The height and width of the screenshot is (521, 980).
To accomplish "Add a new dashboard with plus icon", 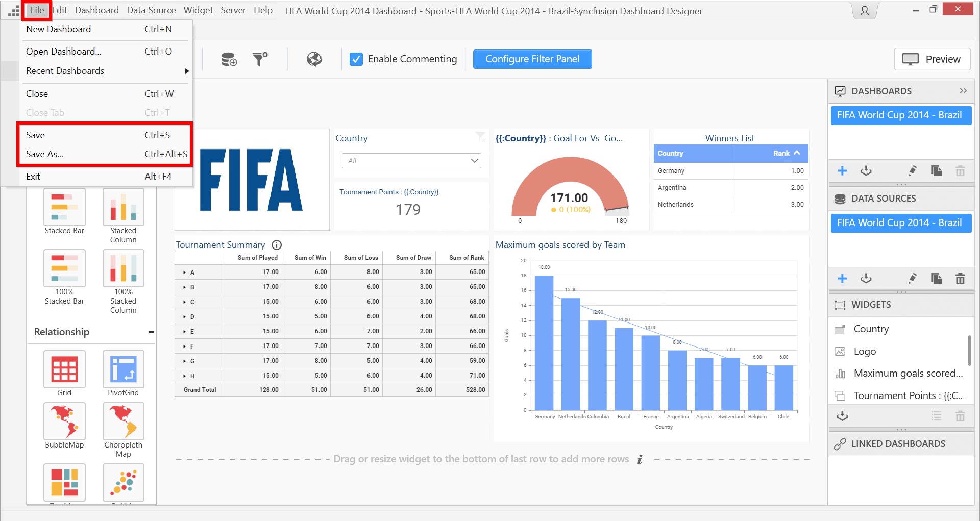I will click(x=842, y=171).
